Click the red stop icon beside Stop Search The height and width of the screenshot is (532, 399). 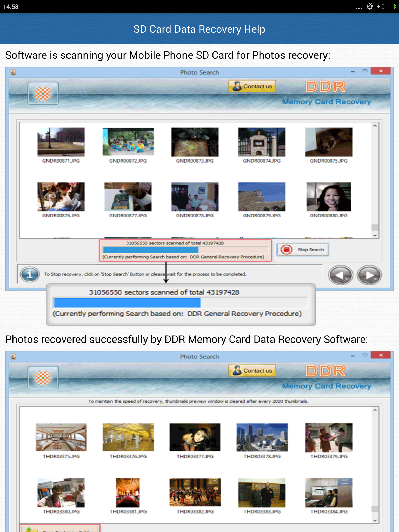(x=287, y=249)
